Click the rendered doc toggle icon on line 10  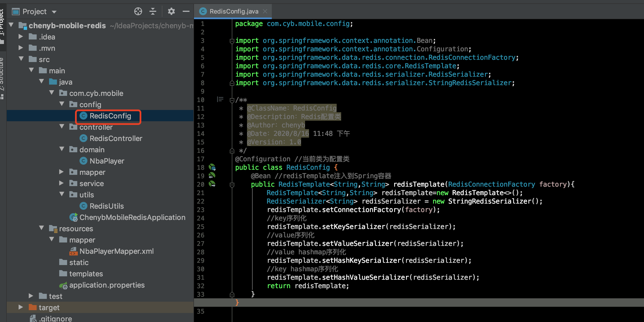[220, 99]
